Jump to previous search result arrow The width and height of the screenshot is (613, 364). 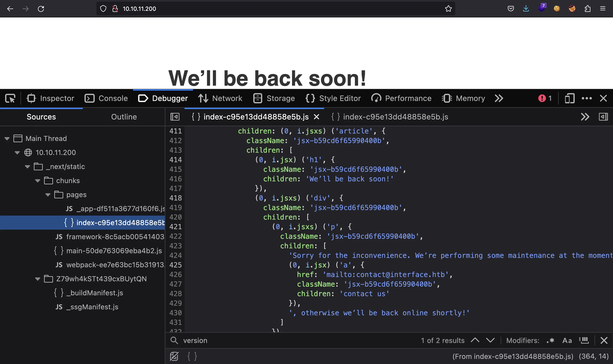tap(475, 340)
